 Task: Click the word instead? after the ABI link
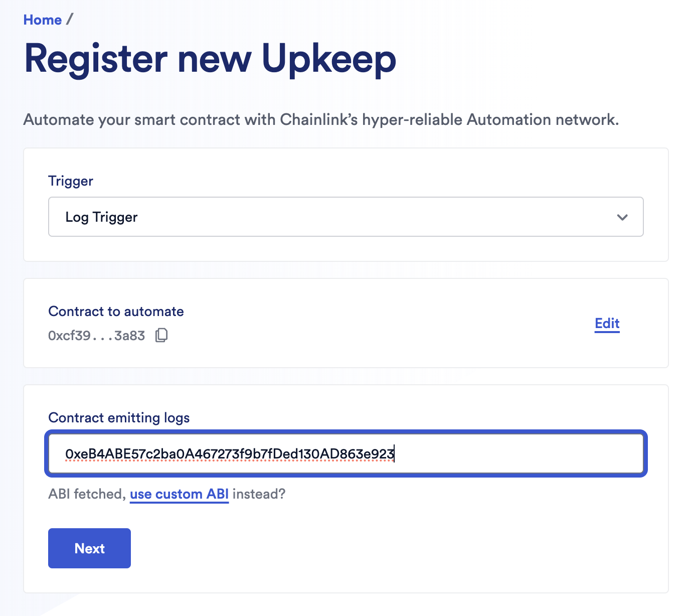[x=259, y=494]
